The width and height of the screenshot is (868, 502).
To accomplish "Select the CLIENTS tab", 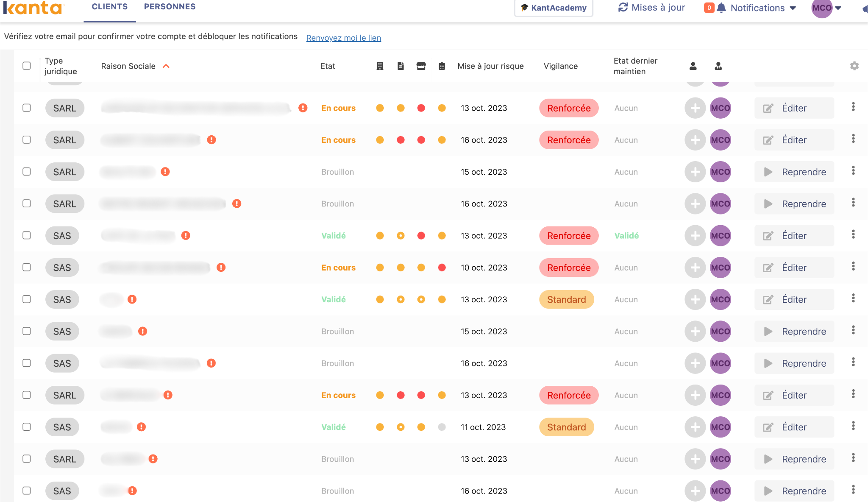I will (109, 7).
